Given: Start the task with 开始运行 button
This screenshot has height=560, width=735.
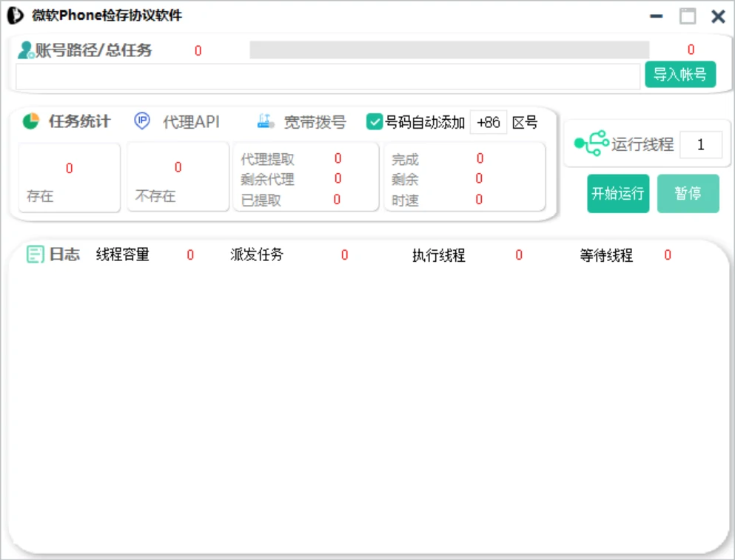Looking at the screenshot, I should 618,193.
